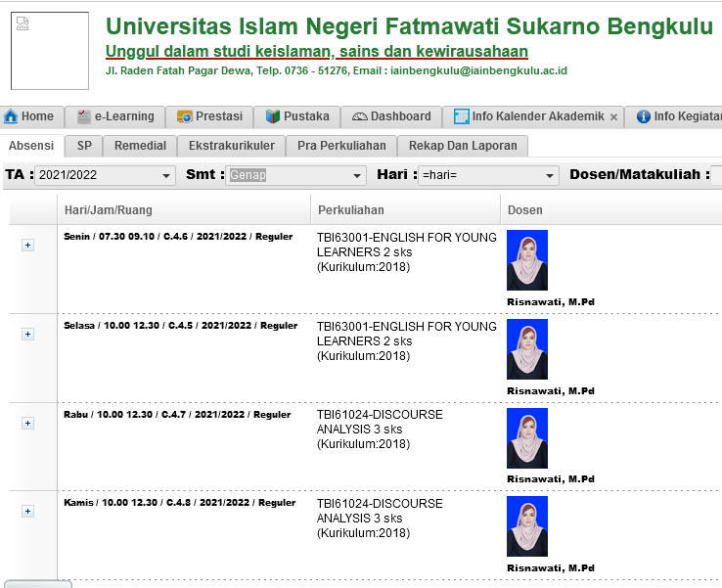Click the e-Learning tab icon
This screenshot has width=722, height=588.
(x=84, y=116)
